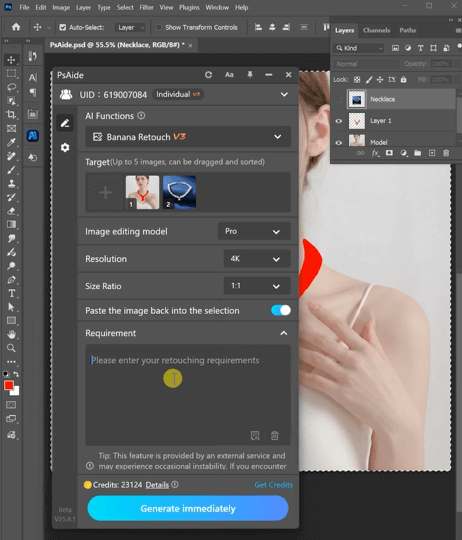The width and height of the screenshot is (462, 540).
Task: Clear requirement text with trash icon
Action: [274, 436]
